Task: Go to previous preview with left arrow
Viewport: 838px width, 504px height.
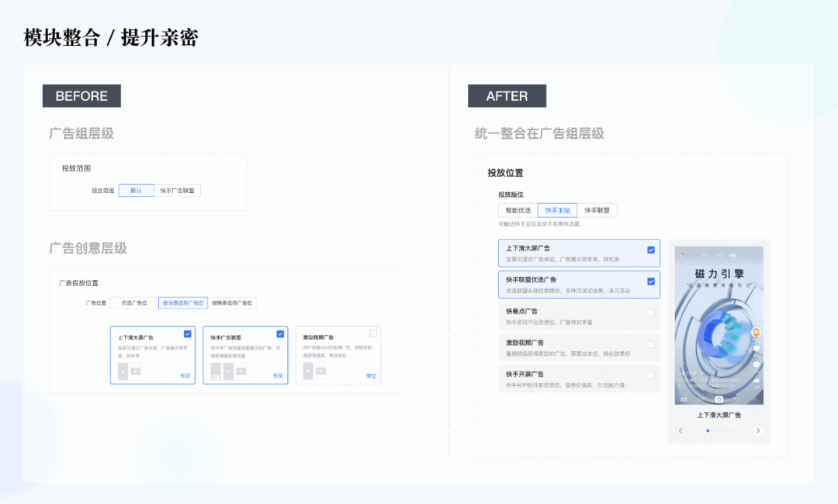Action: [680, 431]
